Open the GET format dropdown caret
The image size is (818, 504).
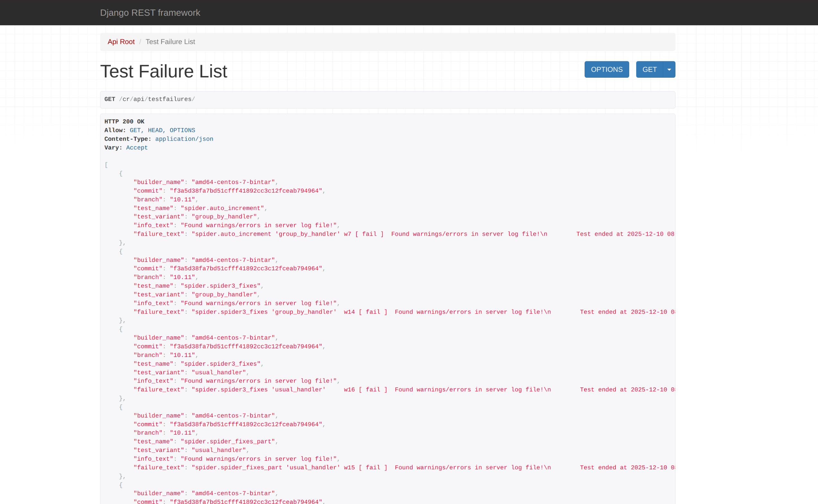pyautogui.click(x=669, y=70)
